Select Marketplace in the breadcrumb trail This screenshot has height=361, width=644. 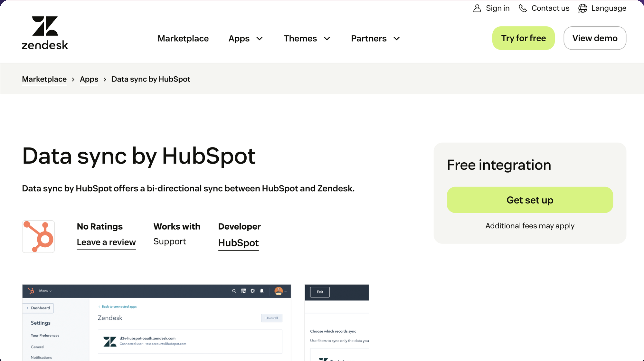click(44, 79)
